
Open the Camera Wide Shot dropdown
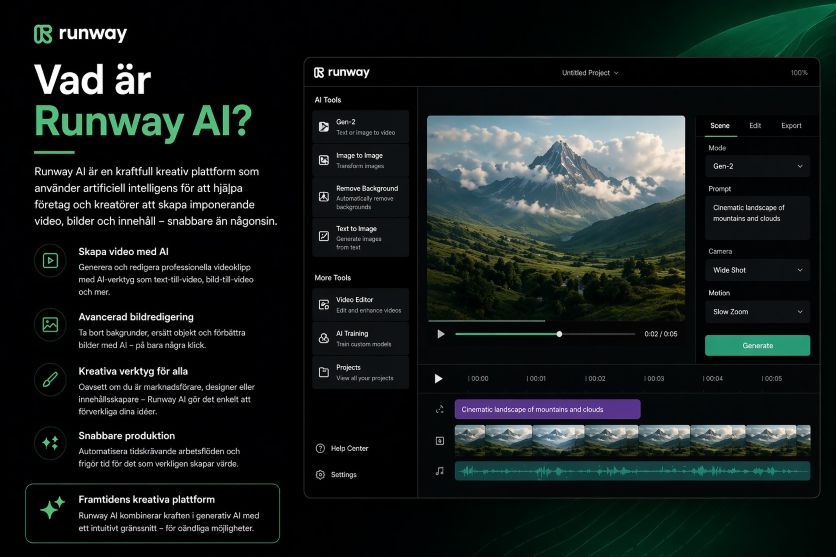pyautogui.click(x=757, y=270)
